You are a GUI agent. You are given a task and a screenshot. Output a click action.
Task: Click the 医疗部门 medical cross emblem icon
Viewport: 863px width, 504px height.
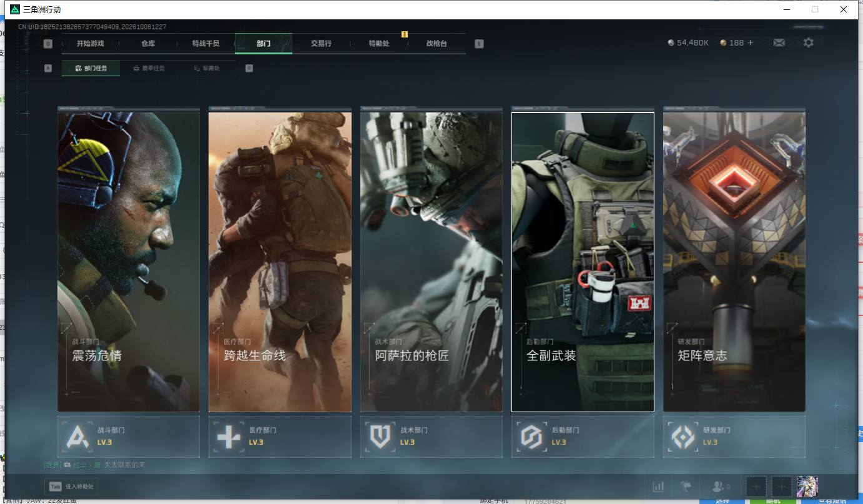229,437
